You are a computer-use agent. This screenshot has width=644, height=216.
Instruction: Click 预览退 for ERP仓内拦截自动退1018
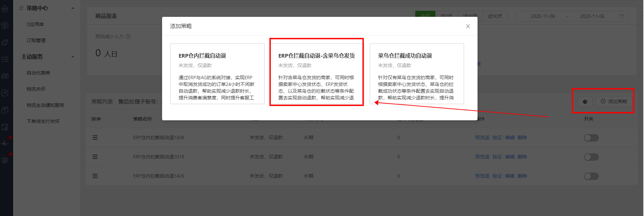point(482,157)
